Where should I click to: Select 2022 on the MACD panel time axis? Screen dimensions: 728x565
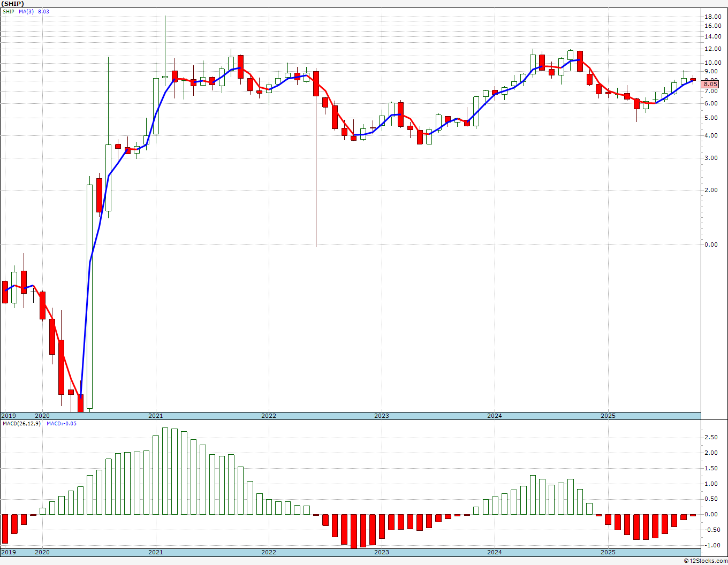tap(269, 552)
